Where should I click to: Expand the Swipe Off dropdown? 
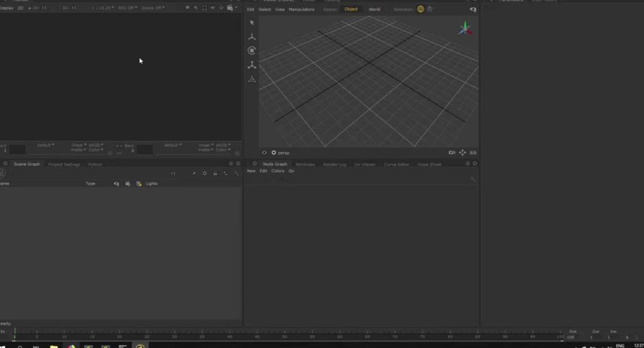pos(153,8)
